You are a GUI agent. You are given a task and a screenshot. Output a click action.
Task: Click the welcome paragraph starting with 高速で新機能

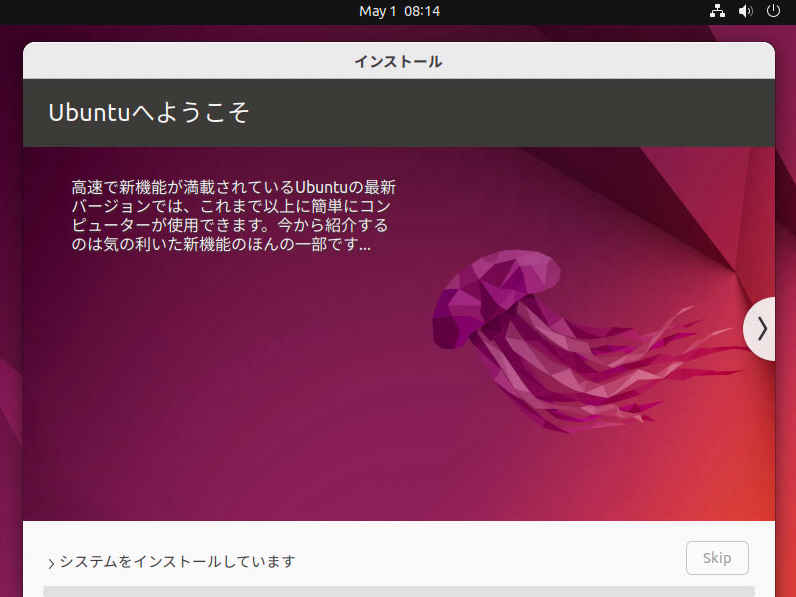(x=234, y=215)
